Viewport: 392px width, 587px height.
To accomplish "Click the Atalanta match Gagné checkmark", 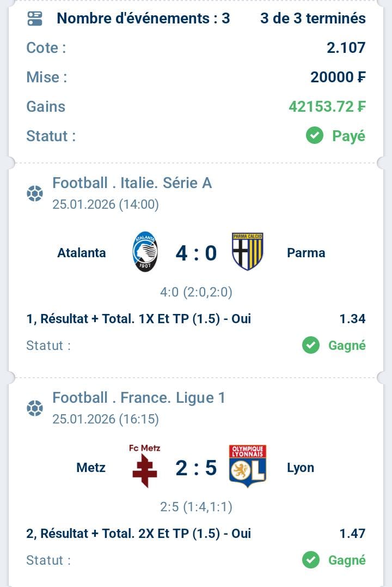I will pyautogui.click(x=311, y=345).
